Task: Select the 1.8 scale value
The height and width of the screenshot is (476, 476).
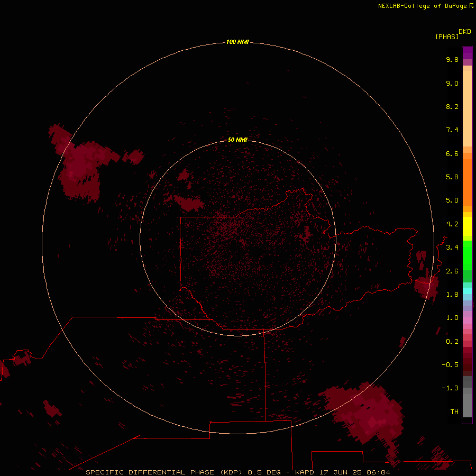Action: (452, 295)
